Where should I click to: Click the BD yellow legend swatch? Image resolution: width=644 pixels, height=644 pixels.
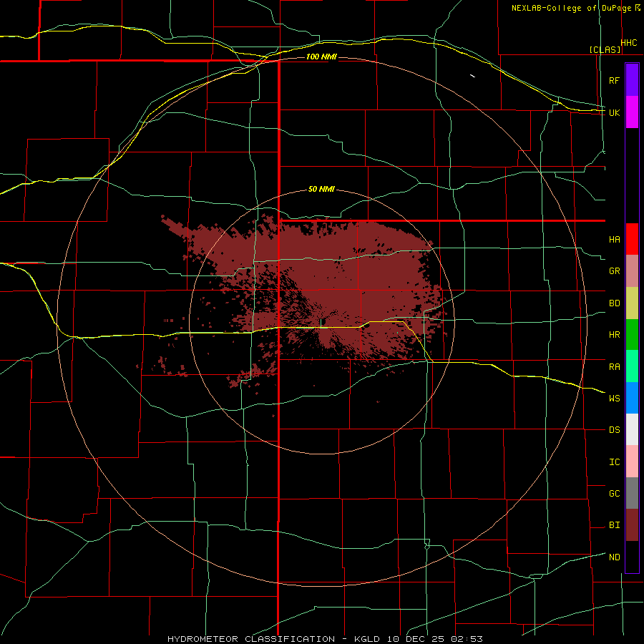(632, 303)
